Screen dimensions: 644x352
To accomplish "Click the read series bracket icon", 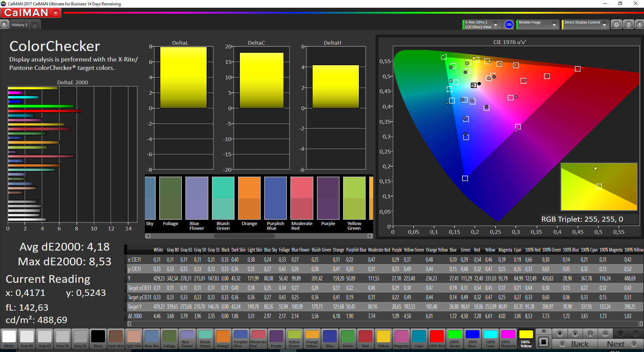I will pos(590,334).
